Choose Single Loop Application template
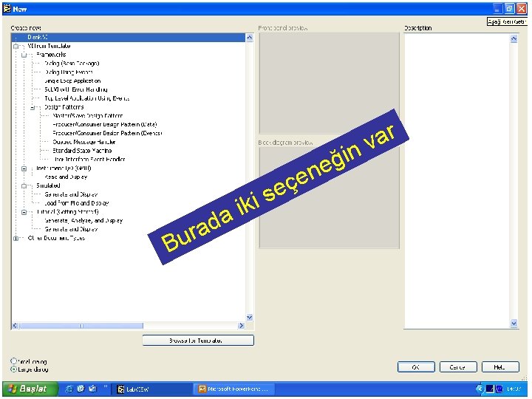532x399 pixels. (72, 81)
